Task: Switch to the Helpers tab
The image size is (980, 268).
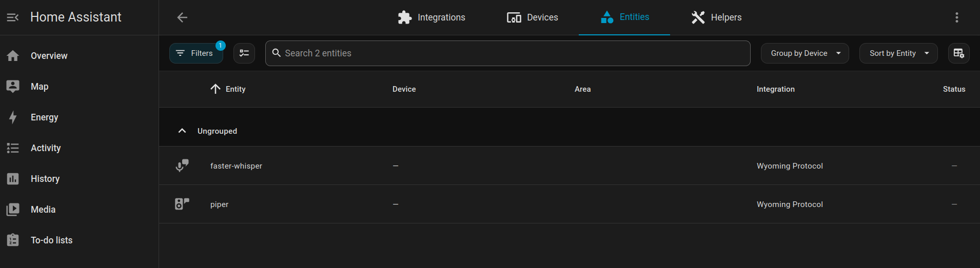Action: [716, 17]
